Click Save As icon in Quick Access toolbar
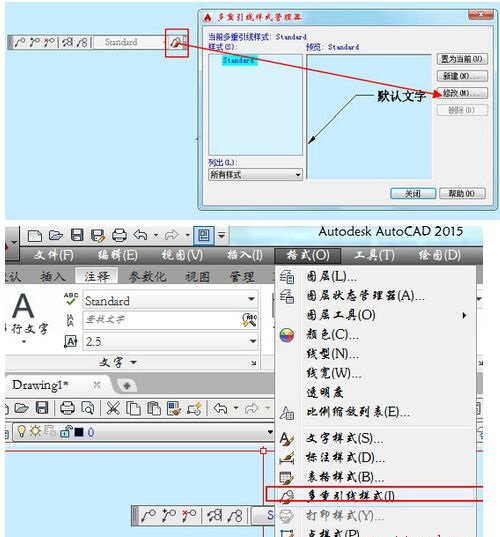 click(98, 236)
